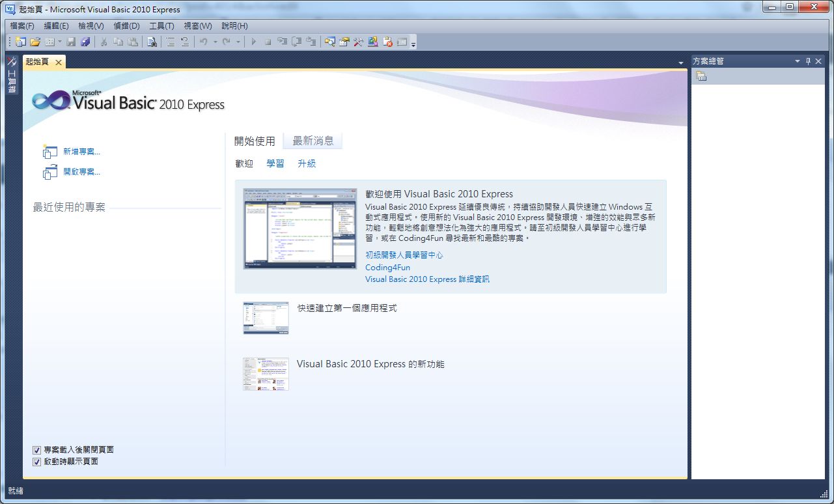The height and width of the screenshot is (504, 834).
Task: Click the single-diskette Save toolbar icon
Action: (x=71, y=42)
